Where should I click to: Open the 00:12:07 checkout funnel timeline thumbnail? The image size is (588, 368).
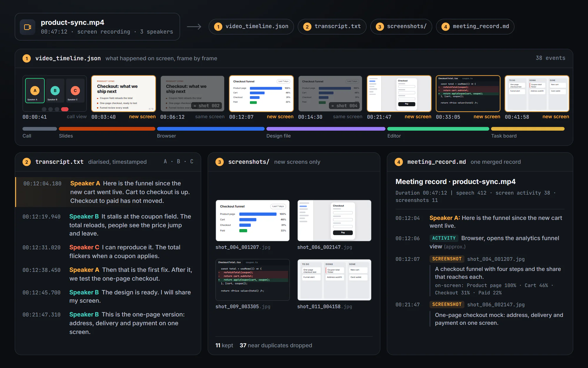261,94
